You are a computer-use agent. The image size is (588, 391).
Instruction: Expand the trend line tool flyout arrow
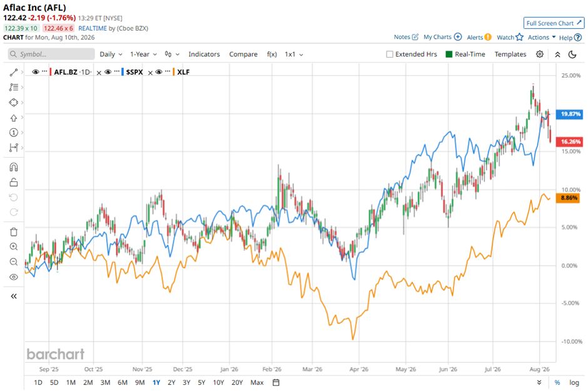[23, 73]
